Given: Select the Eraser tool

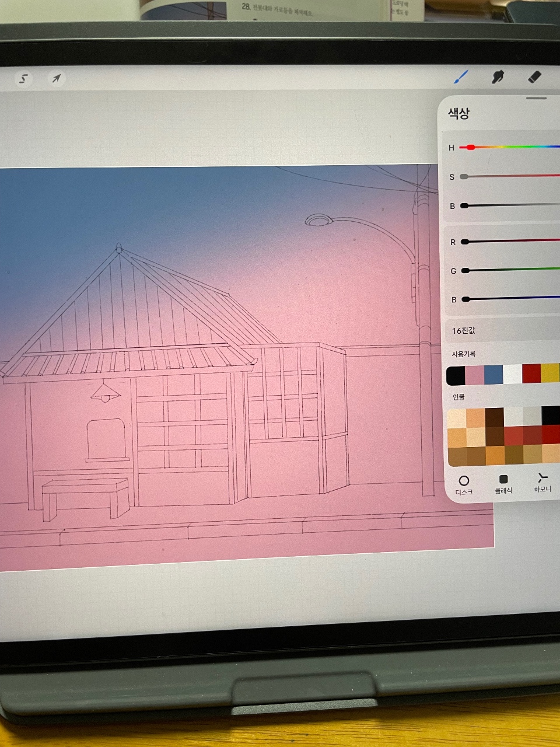Looking at the screenshot, I should point(534,77).
